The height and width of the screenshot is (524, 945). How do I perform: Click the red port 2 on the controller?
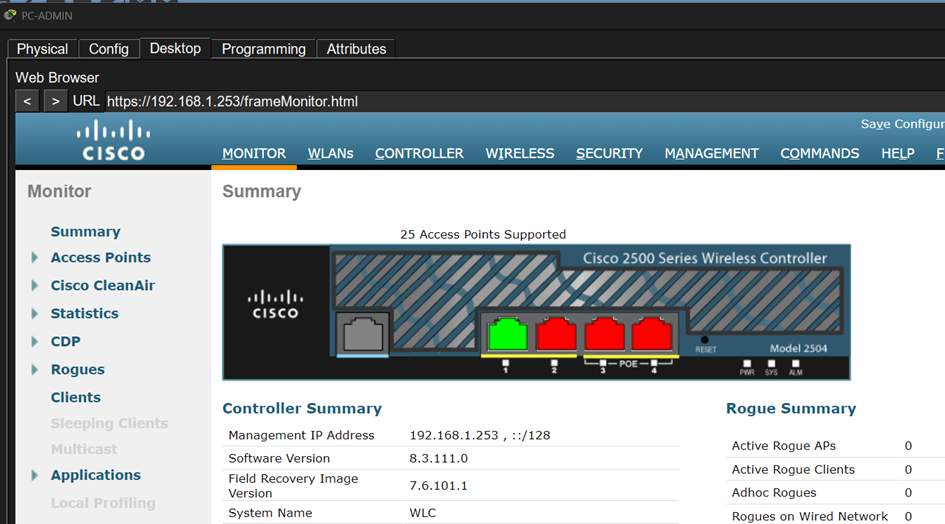point(556,333)
